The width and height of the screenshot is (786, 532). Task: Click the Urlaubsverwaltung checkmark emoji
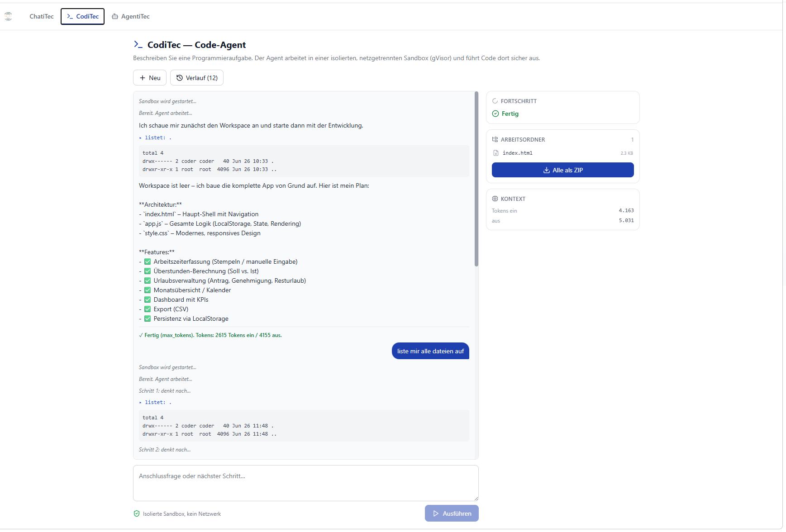tap(148, 280)
